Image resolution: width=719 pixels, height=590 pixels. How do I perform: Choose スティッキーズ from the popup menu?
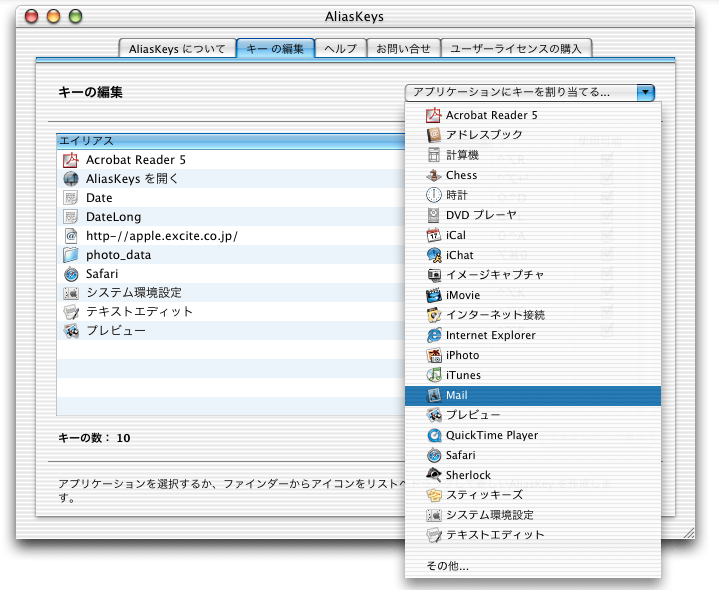coord(533,495)
